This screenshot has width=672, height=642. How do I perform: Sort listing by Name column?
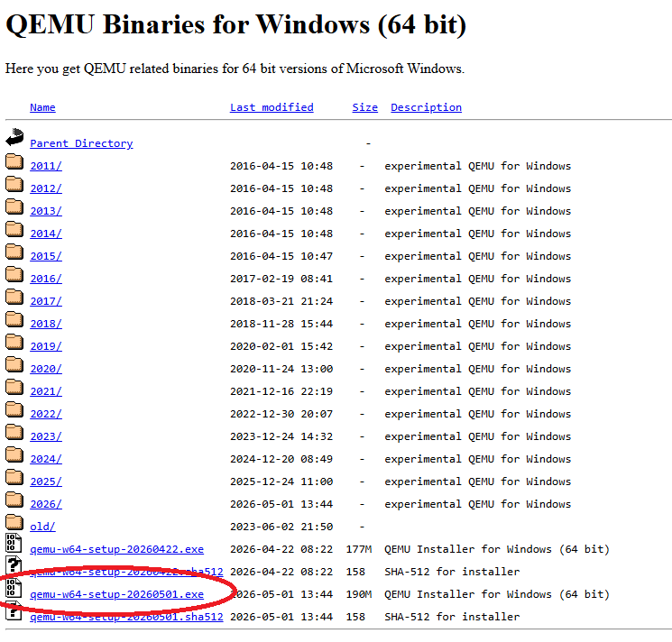click(x=42, y=107)
